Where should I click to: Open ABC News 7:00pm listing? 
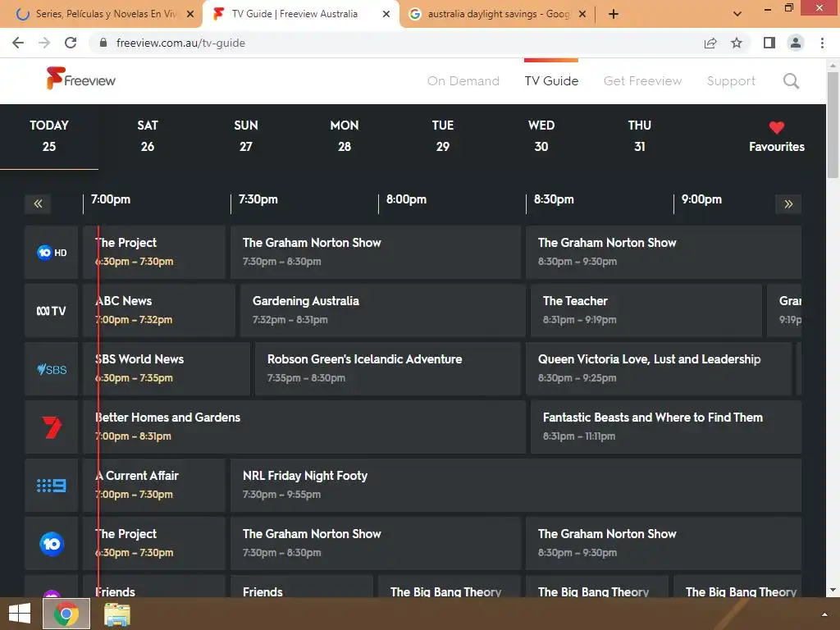159,311
